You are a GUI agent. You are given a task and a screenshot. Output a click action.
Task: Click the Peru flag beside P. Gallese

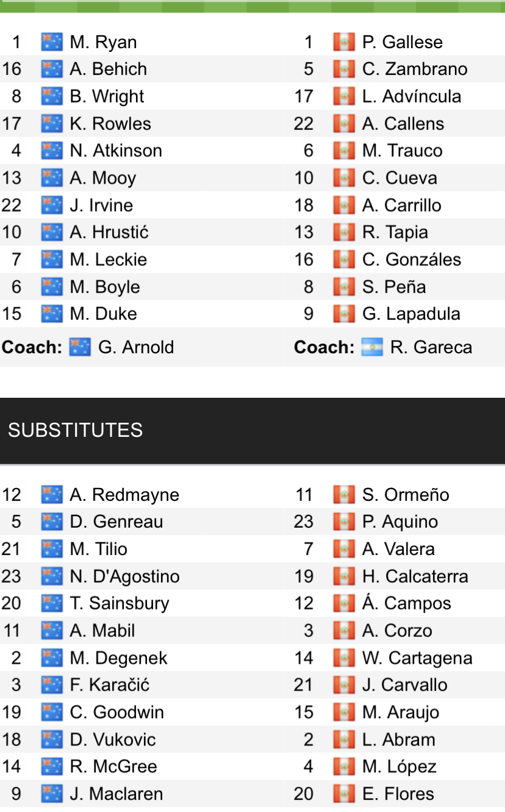coord(344,42)
